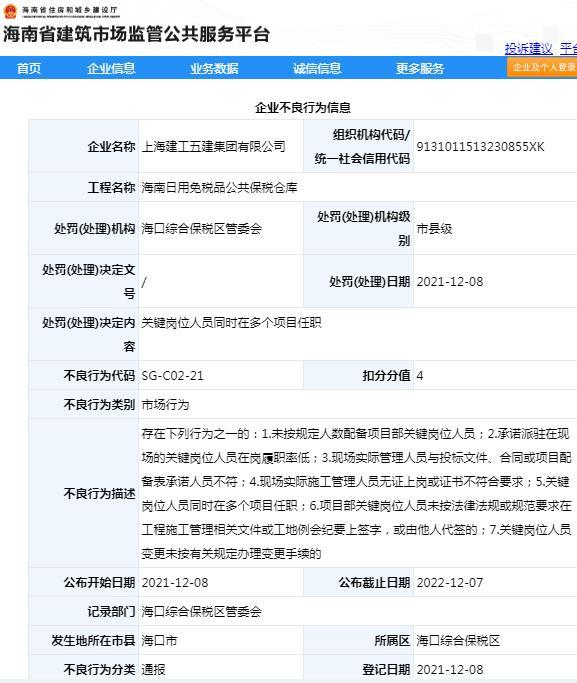
Task: Select the 通报 classification value
Action: 153,669
